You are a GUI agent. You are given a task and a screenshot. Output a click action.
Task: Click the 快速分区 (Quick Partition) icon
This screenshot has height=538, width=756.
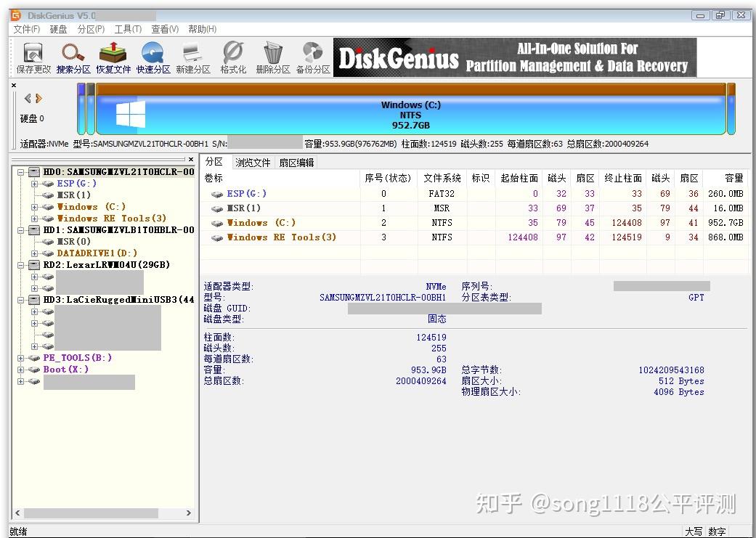[x=154, y=57]
